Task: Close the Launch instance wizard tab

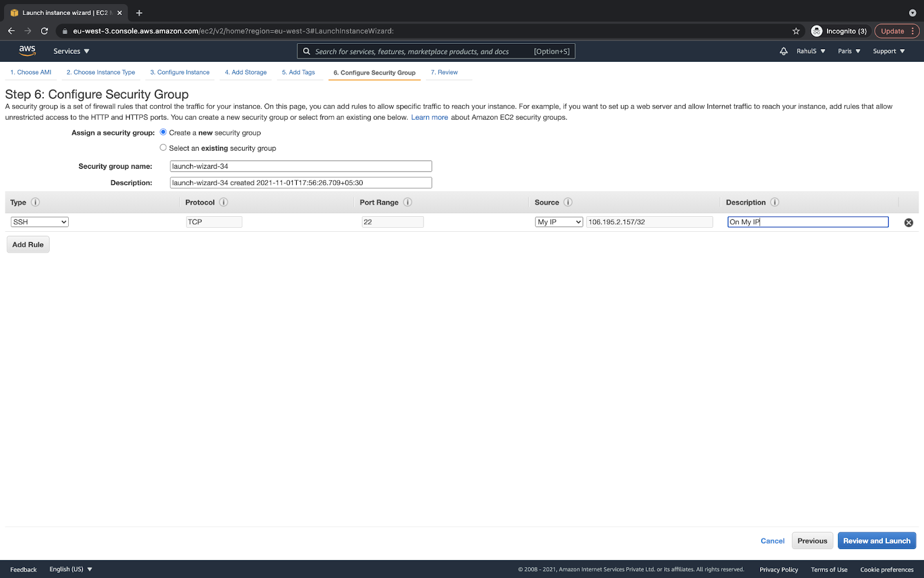Action: [x=120, y=13]
